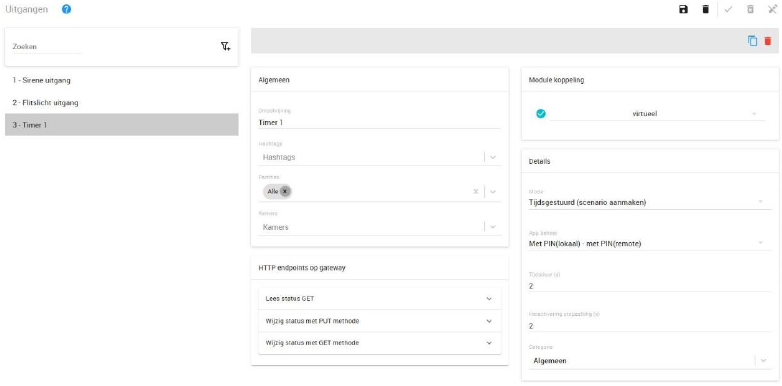
Task: Clear the Partities field with X
Action: tap(476, 192)
